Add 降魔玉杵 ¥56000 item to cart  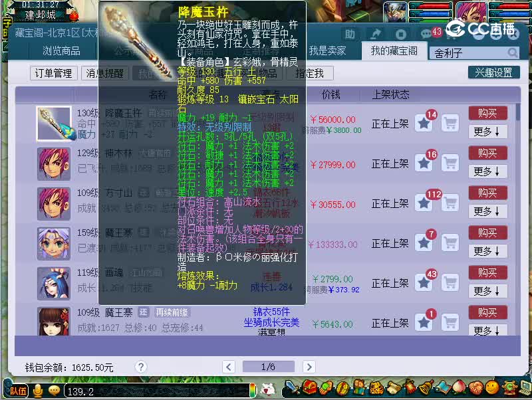[450, 123]
